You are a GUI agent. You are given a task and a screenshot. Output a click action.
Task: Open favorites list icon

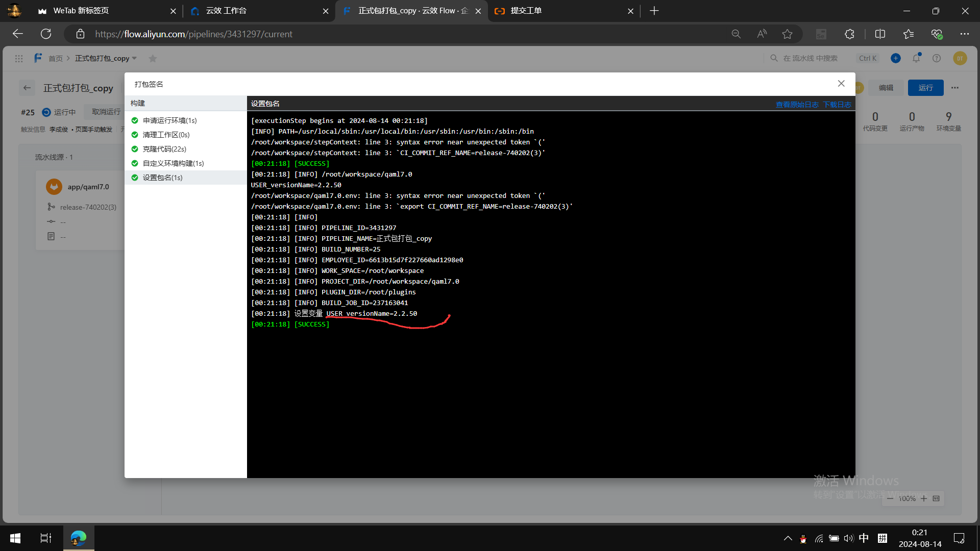tap(908, 34)
